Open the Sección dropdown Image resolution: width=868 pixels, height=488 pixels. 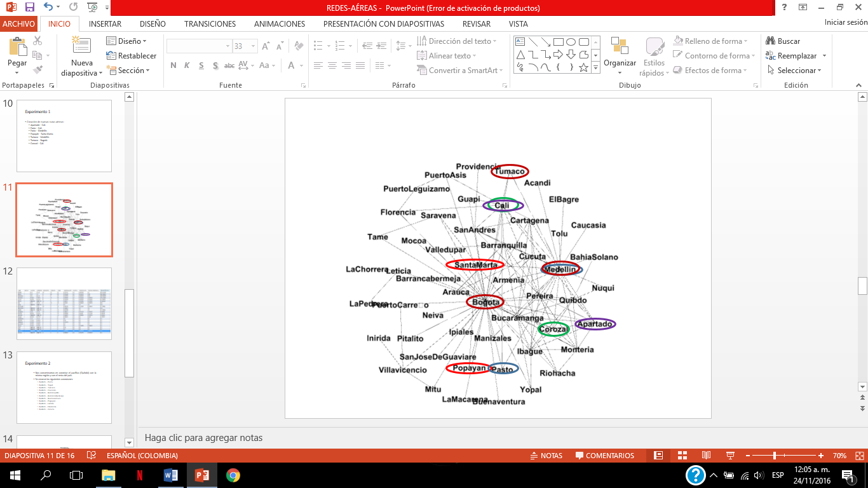click(x=128, y=71)
